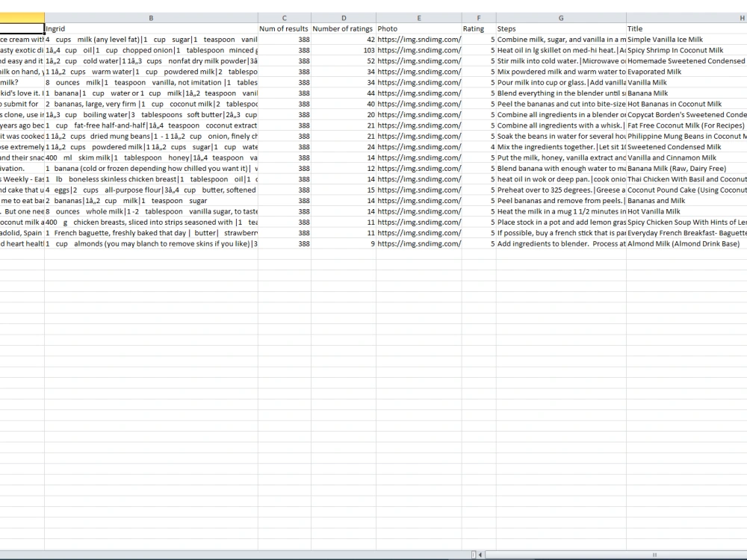The height and width of the screenshot is (560, 747).
Task: Select the 'Simple Vanilla Ice Milk' title cell
Action: point(686,40)
